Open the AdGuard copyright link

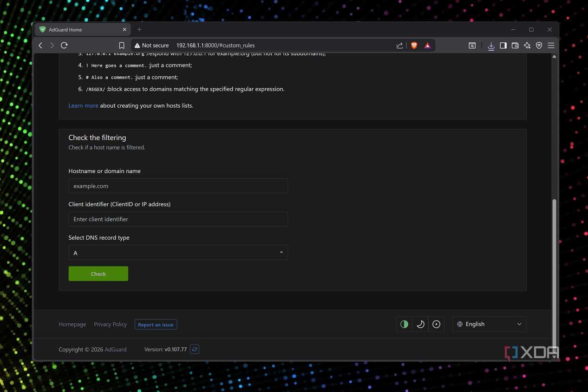[115, 349]
